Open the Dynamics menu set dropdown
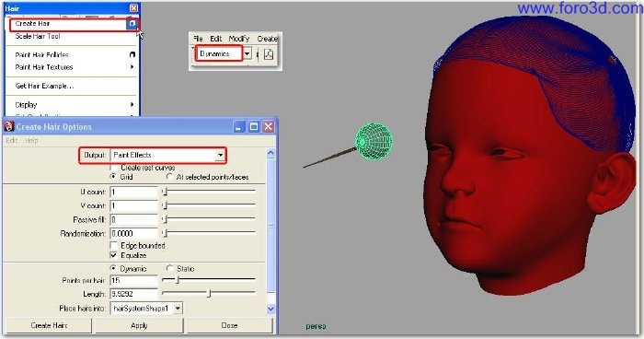Screen dimensions: 644x339 pos(247,54)
